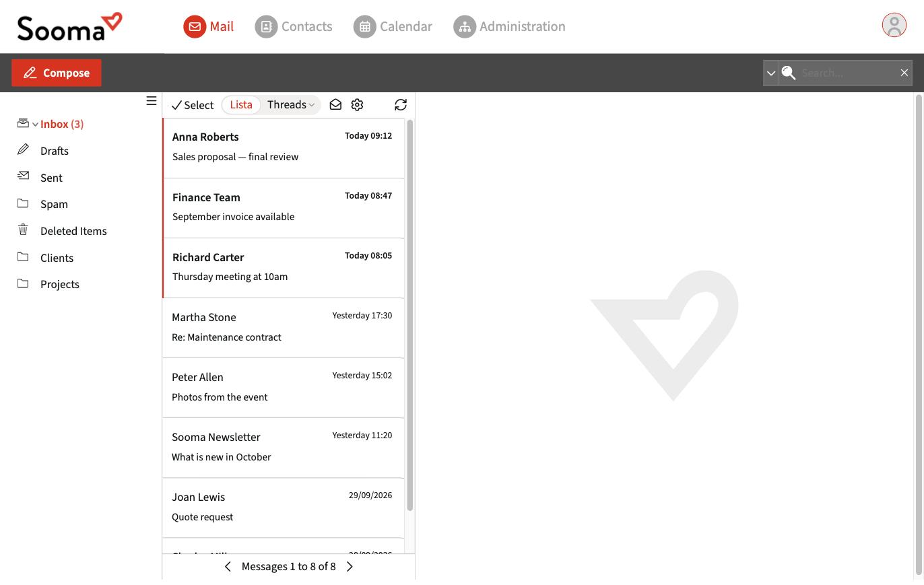Click the search magnifier icon
The image size is (924, 585).
[x=789, y=73]
